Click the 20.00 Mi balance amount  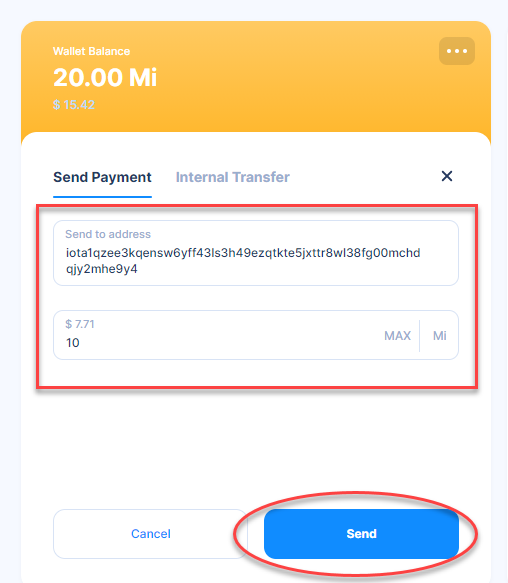coord(105,77)
